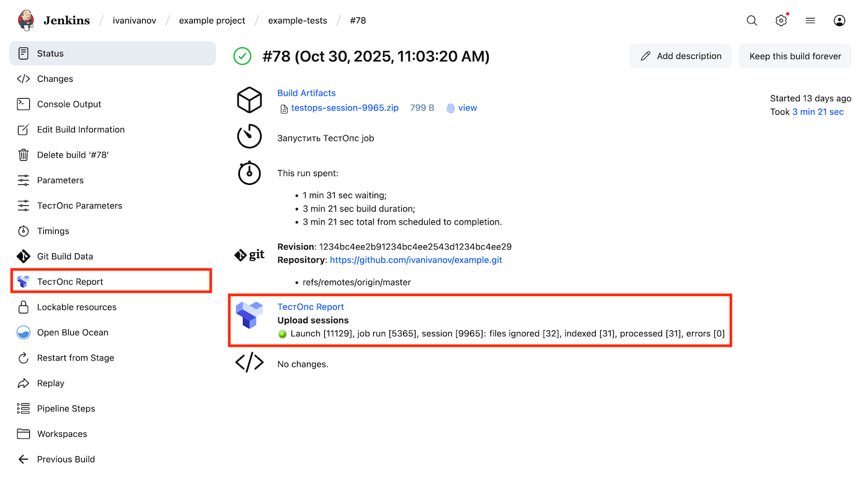
Task: Click the Restart from Stage circular arrow icon
Action: click(x=24, y=358)
